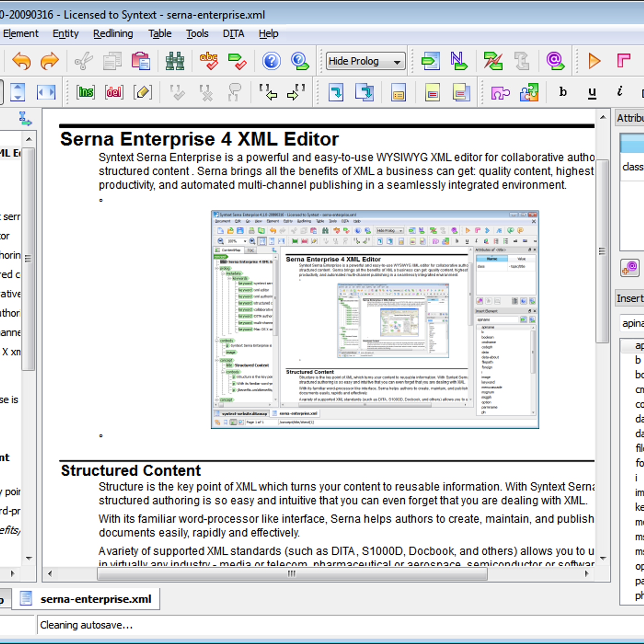
Task: Click the horizontal scrollbar left arrow
Action: [50, 574]
